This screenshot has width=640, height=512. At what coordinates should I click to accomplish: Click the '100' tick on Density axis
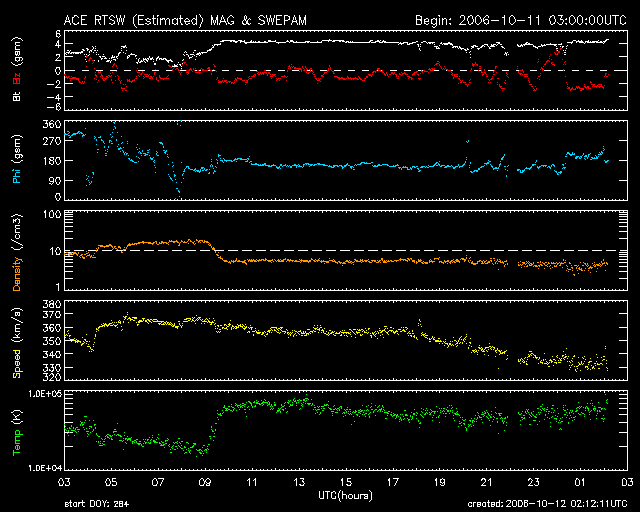point(52,214)
